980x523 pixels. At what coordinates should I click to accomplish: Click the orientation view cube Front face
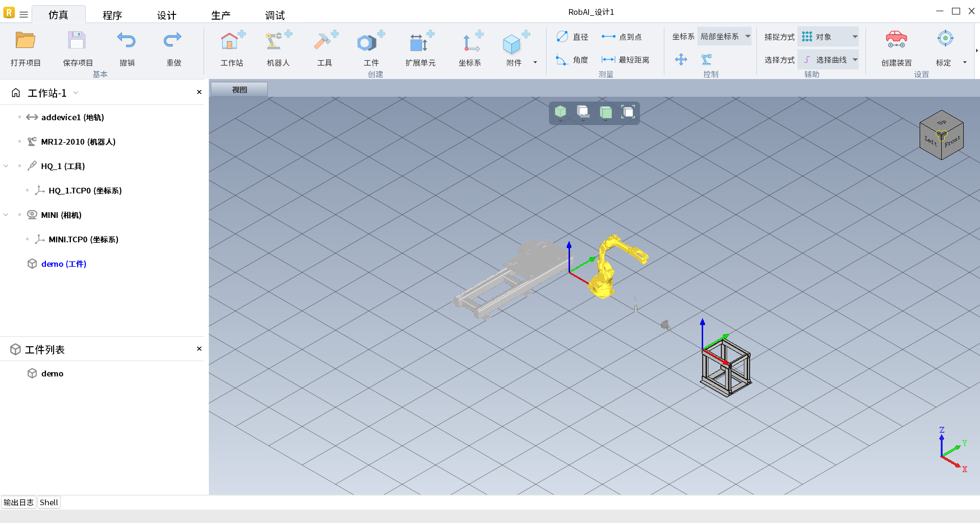[x=952, y=143]
